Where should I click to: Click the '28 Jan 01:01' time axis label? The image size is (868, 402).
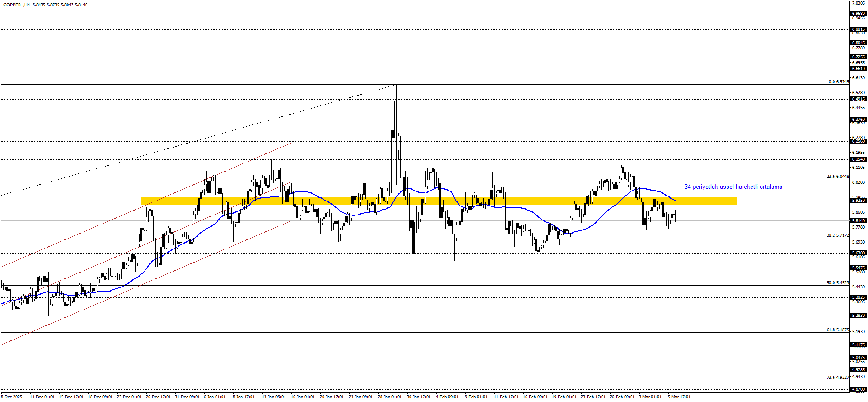pyautogui.click(x=390, y=397)
